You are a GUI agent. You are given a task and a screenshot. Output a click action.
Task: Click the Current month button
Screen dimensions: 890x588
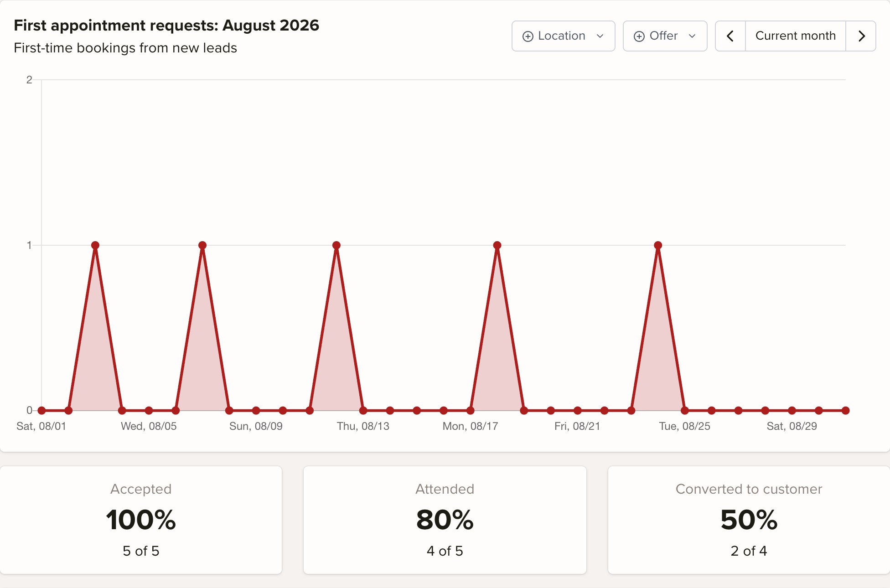point(796,36)
